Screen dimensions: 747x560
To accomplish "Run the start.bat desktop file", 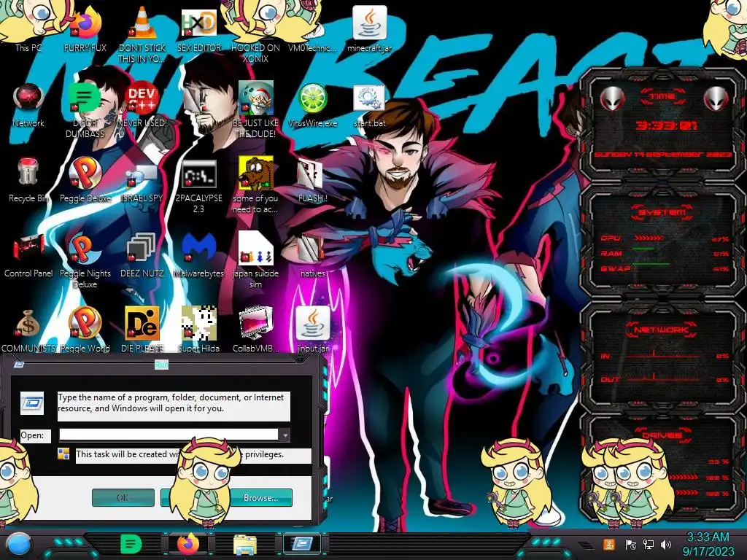I will tap(370, 106).
